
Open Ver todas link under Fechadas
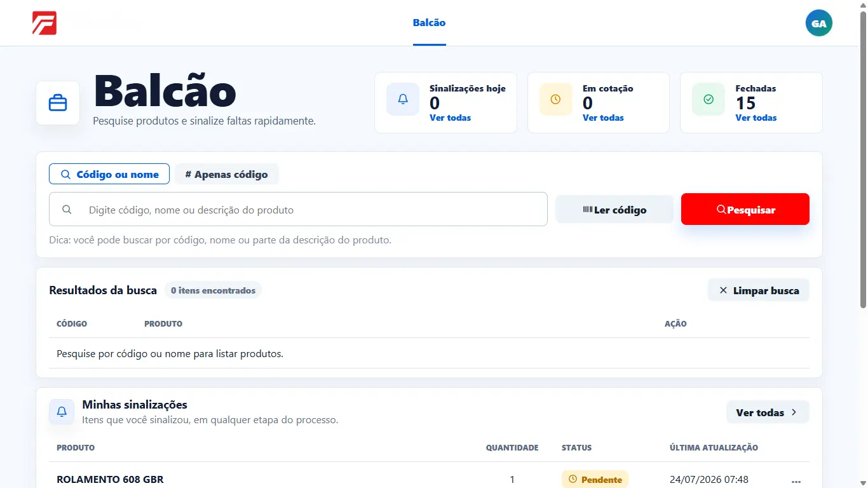[756, 118]
